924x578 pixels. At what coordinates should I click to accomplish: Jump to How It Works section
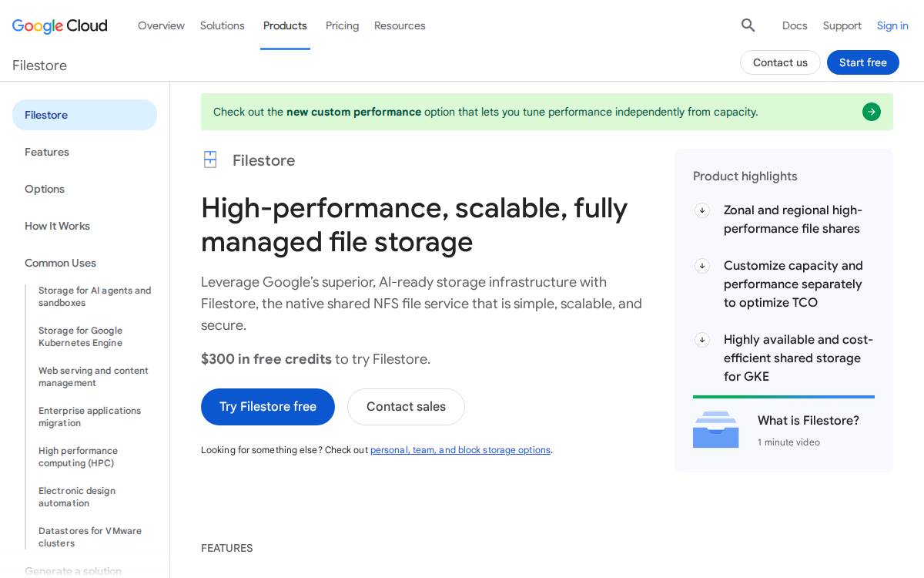(x=57, y=226)
